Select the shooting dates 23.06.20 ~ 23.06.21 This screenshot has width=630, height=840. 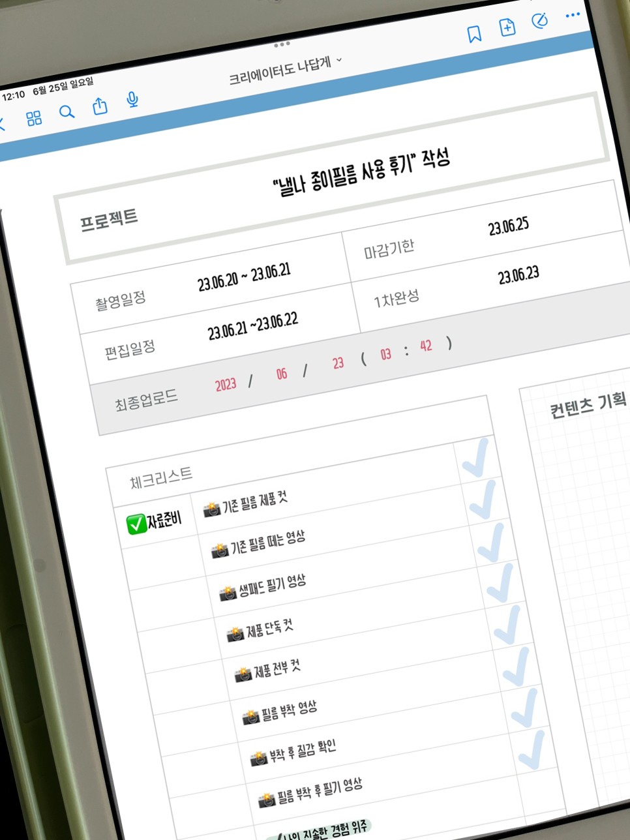click(x=245, y=277)
